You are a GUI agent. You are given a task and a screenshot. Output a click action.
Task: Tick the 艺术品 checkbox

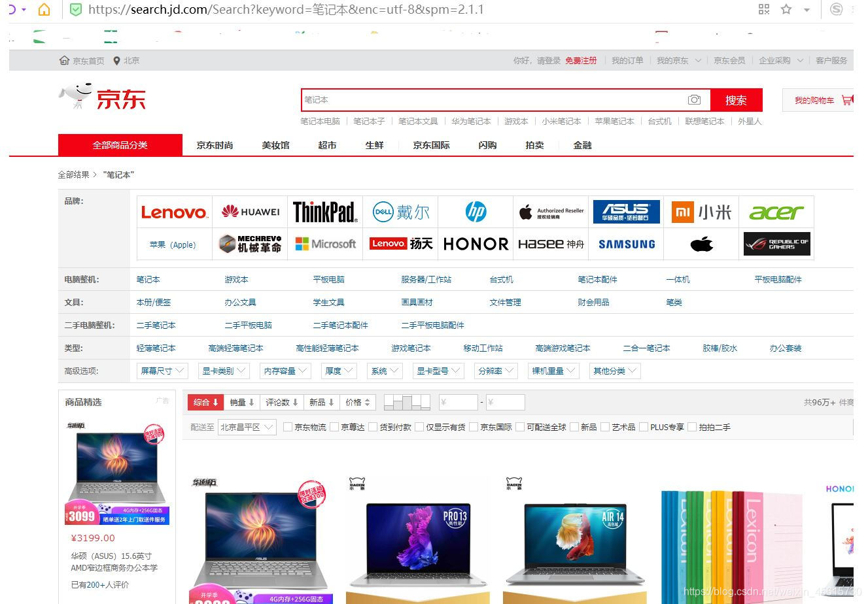click(605, 428)
